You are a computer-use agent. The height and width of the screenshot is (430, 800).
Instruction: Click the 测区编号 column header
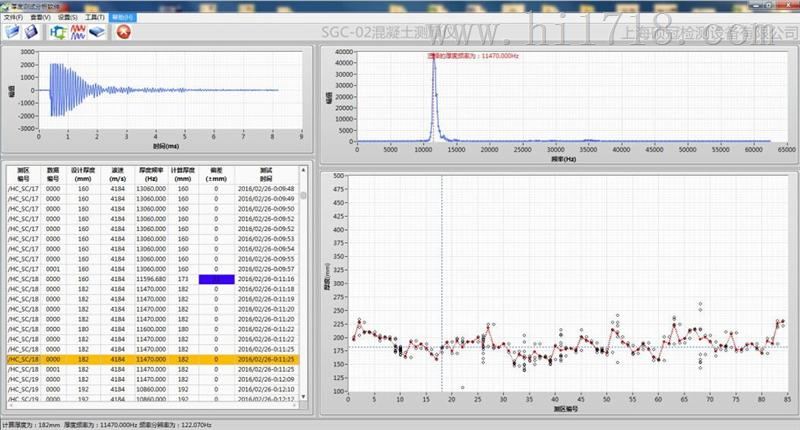pos(23,174)
